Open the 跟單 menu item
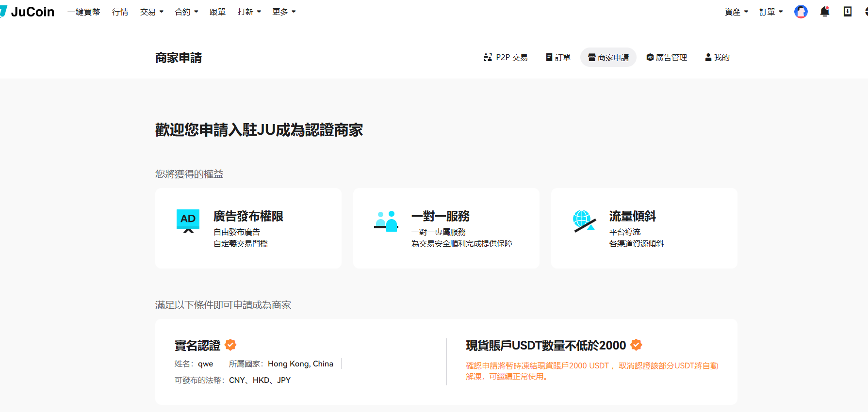Image resolution: width=868 pixels, height=412 pixels. [x=217, y=12]
